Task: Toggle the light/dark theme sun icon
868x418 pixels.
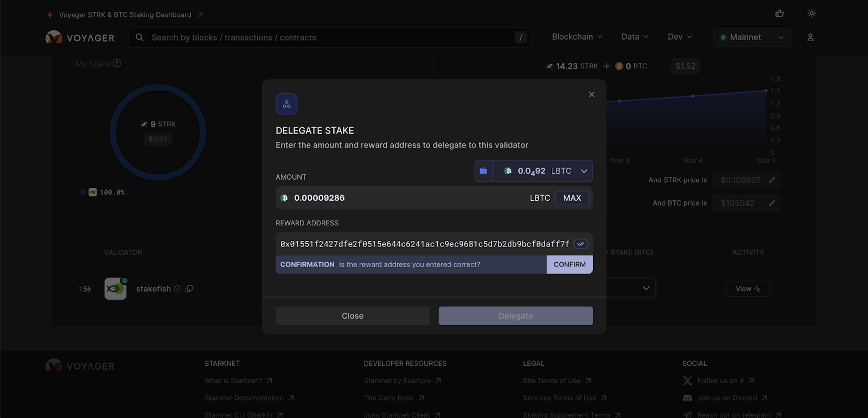Action: pos(812,14)
